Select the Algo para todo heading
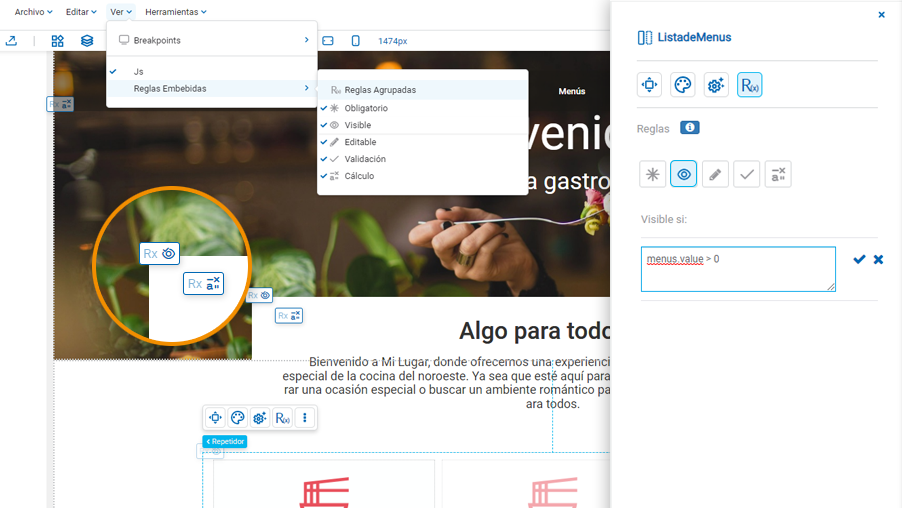The height and width of the screenshot is (508, 902). click(x=534, y=331)
